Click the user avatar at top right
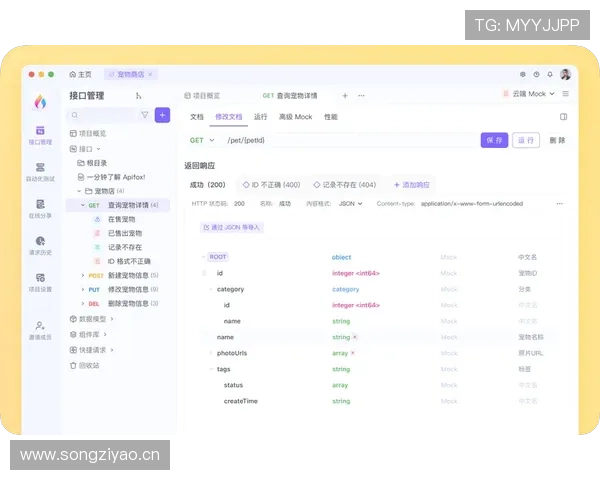 pos(566,74)
